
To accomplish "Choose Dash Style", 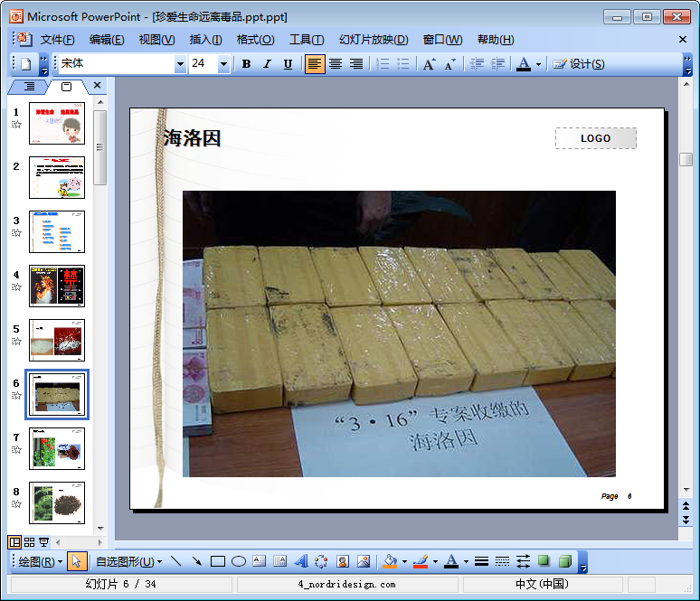I will pos(502,561).
